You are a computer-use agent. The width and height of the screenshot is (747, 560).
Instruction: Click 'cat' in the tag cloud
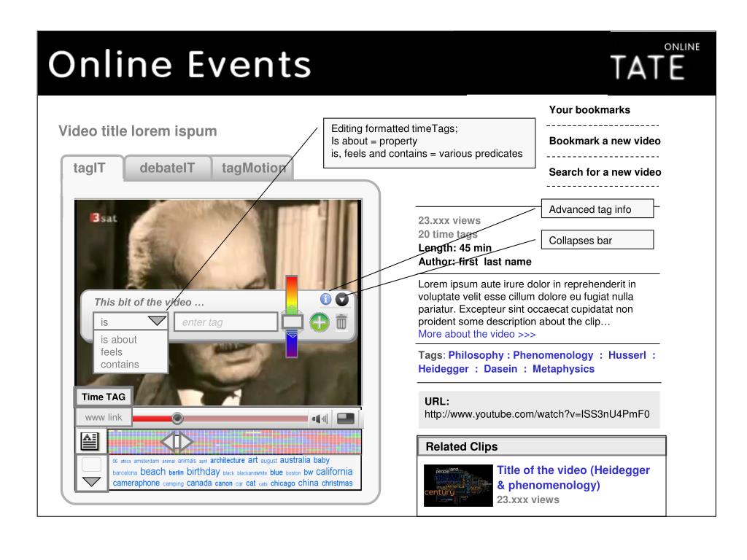point(251,483)
